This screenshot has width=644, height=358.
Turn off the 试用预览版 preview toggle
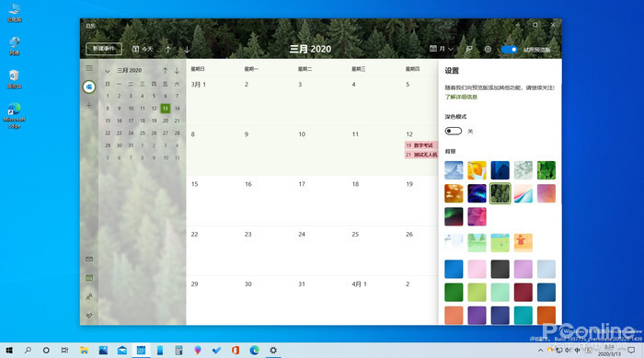point(510,50)
